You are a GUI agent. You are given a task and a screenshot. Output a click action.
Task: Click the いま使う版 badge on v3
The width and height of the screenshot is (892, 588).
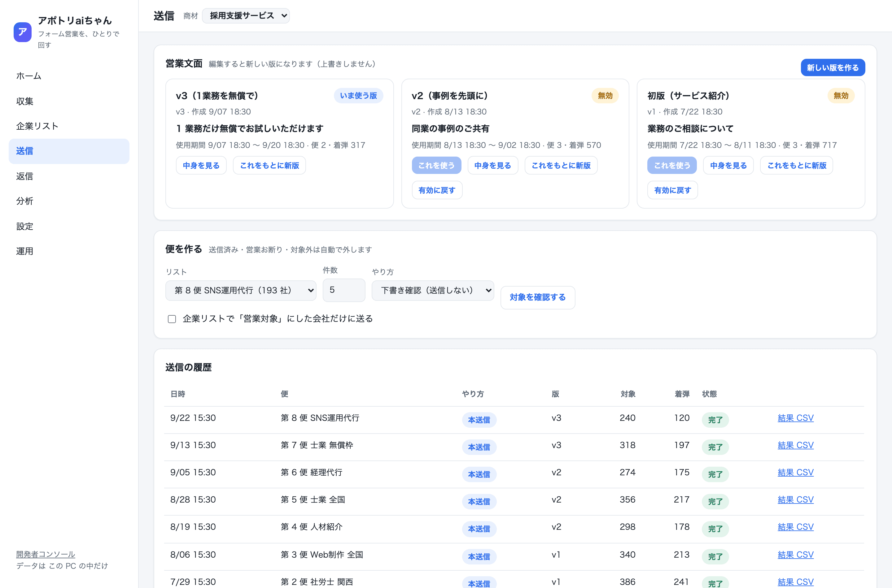point(358,96)
